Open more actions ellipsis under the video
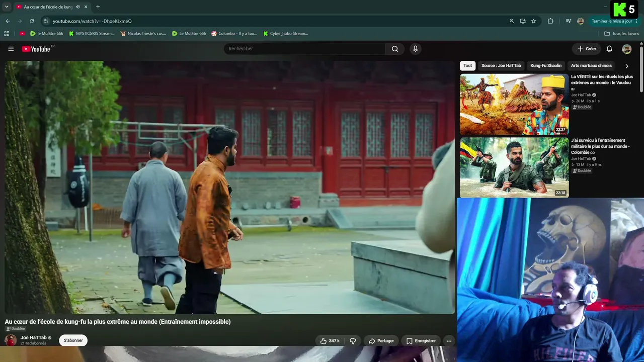This screenshot has width=644, height=362. click(449, 341)
